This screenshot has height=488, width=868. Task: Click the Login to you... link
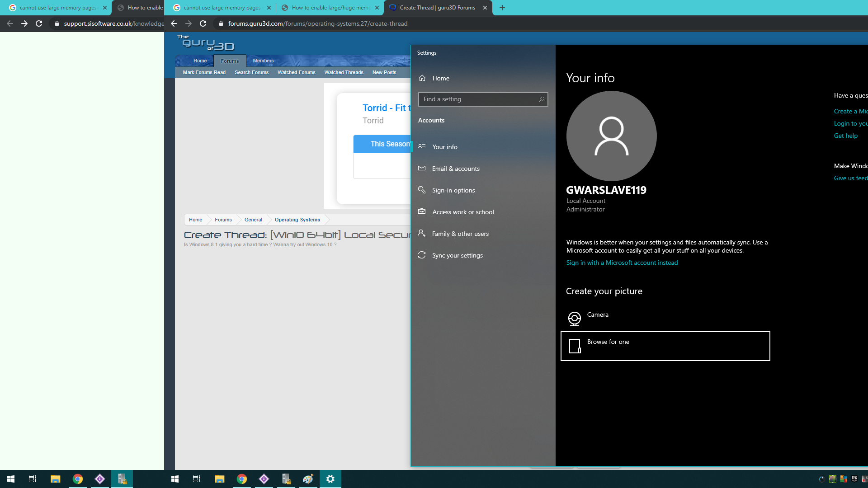(x=850, y=123)
